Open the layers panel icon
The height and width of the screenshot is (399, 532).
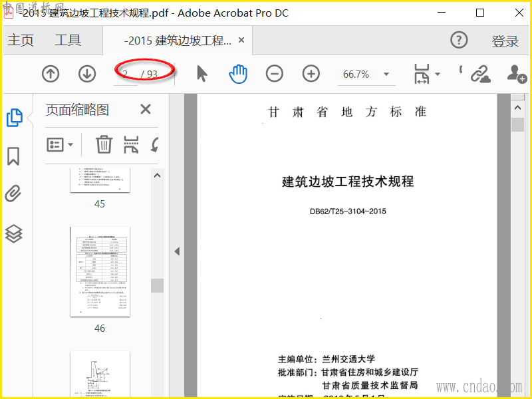pyautogui.click(x=13, y=234)
